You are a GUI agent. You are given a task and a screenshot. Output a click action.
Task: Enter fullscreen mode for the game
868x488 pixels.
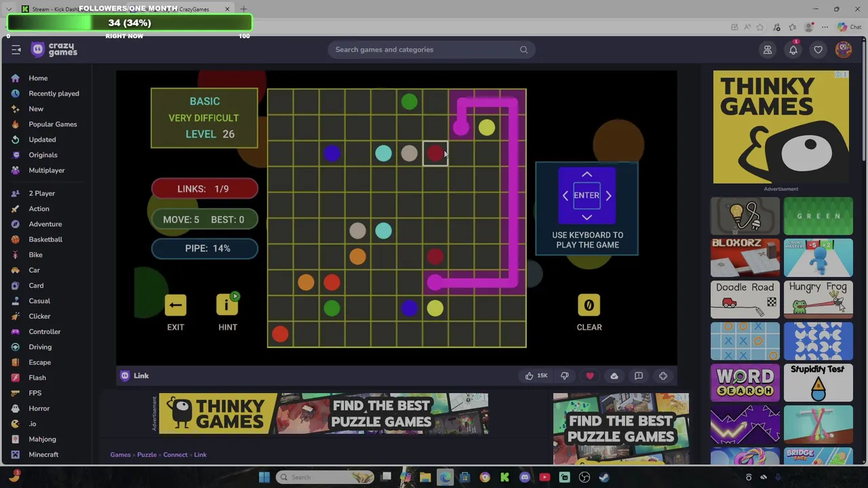pos(663,375)
